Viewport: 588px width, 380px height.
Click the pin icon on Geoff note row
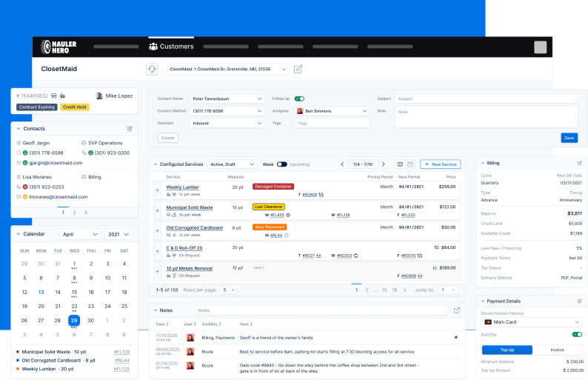(x=455, y=338)
